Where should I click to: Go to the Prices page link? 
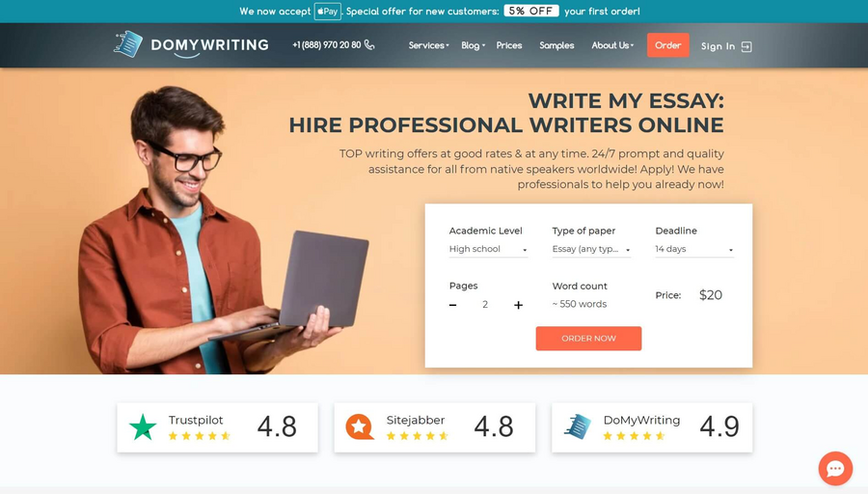[508, 45]
